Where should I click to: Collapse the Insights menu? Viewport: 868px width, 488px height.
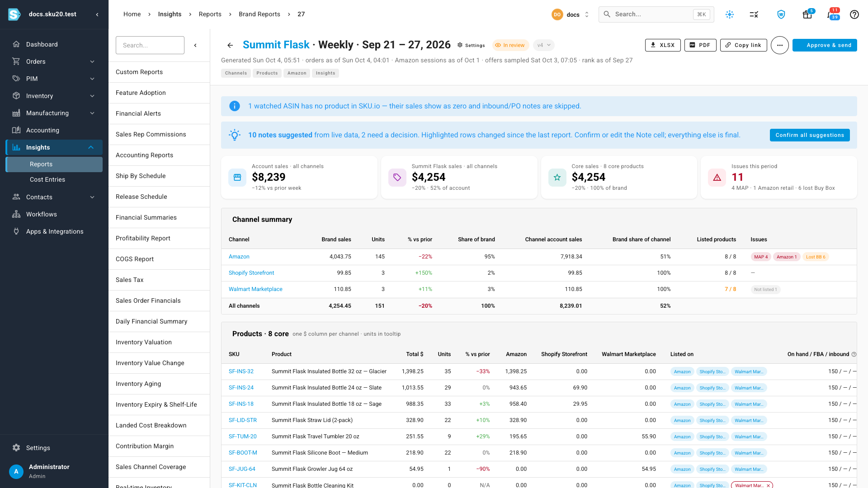[54, 147]
